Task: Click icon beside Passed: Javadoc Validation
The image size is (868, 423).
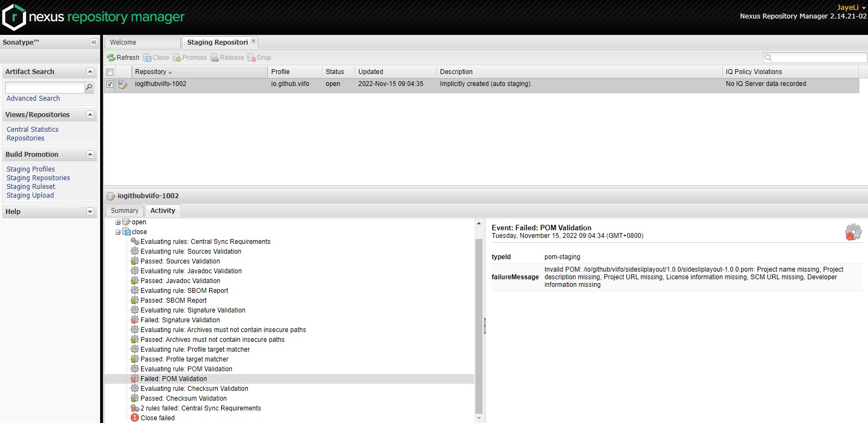Action: click(135, 281)
